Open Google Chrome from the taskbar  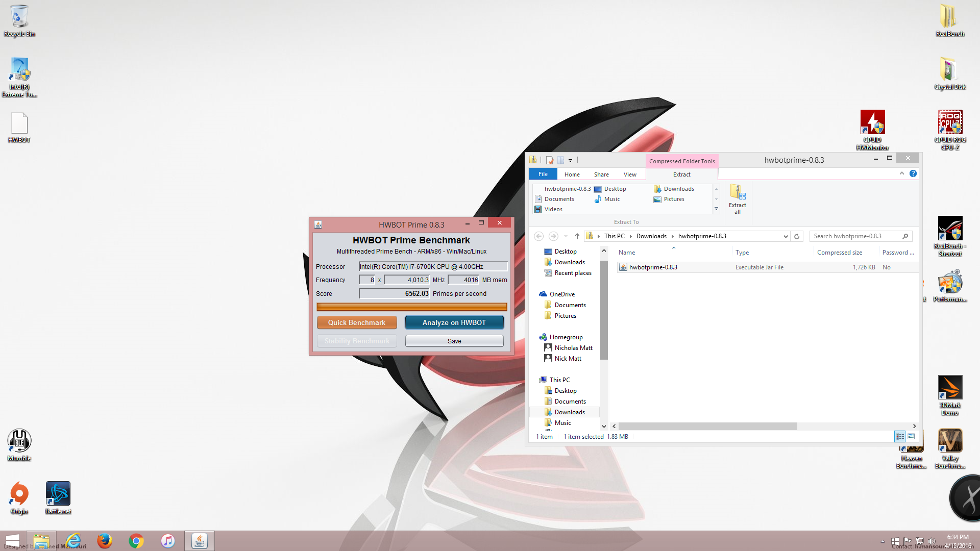(x=136, y=541)
